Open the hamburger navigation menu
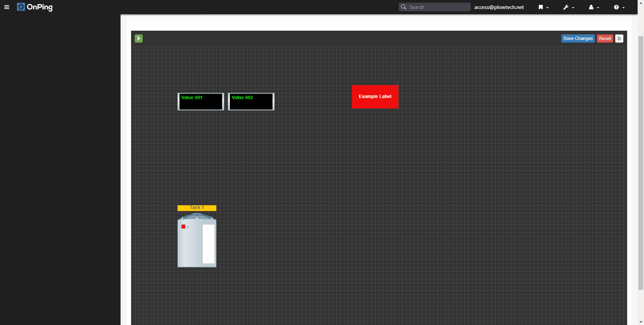644x325 pixels. [x=7, y=7]
